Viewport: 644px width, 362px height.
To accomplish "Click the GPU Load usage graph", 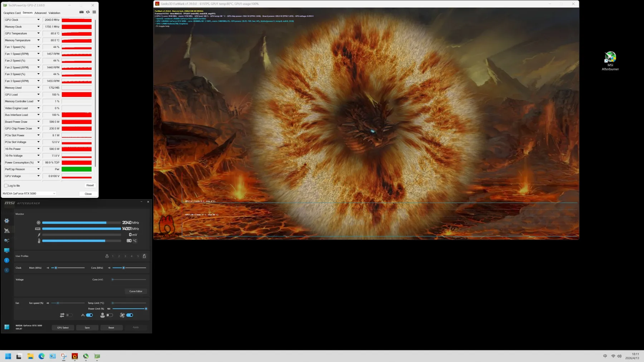I will 77,95.
